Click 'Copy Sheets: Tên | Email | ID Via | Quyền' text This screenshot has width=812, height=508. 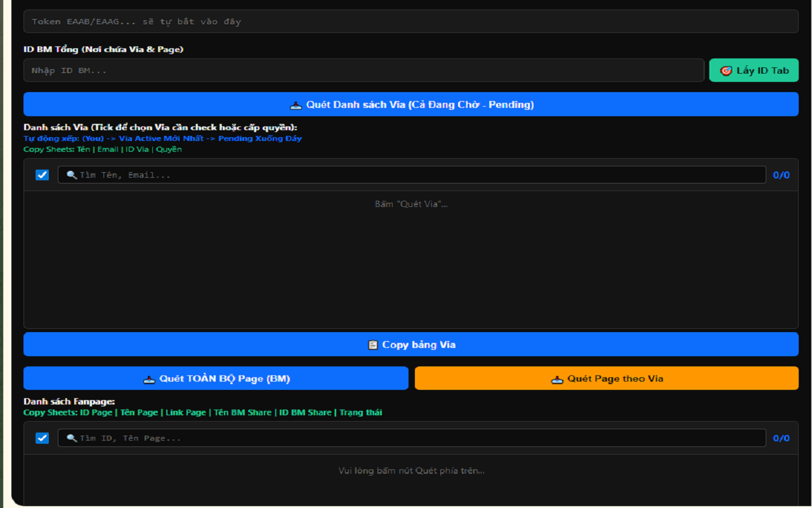[x=103, y=149]
